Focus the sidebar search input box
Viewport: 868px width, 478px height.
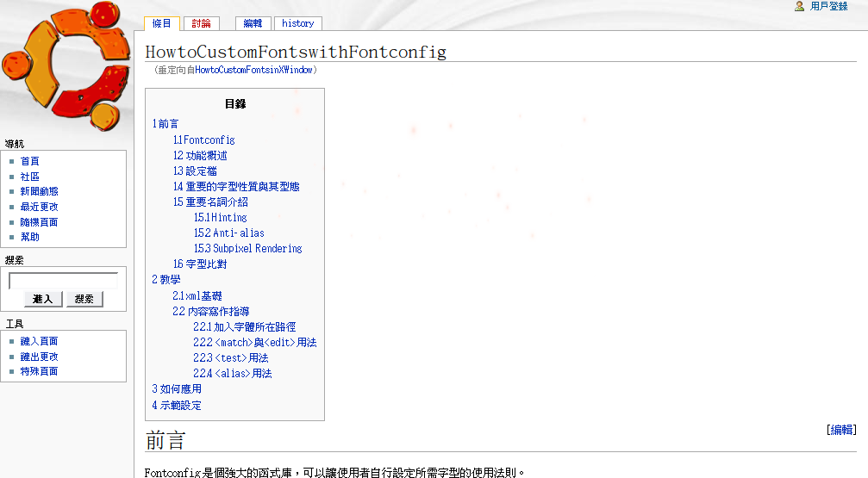click(x=63, y=281)
